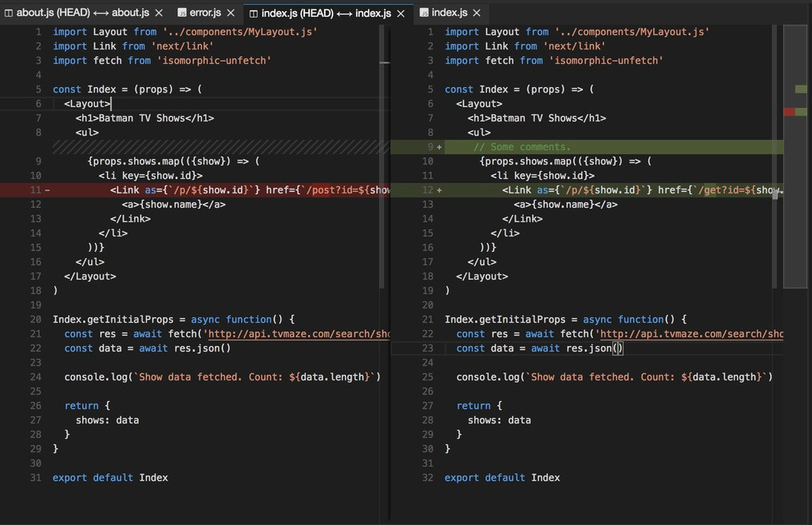Viewport: 812px width, 525px height.
Task: Click 'shows: data' in left pane
Action: pos(107,420)
